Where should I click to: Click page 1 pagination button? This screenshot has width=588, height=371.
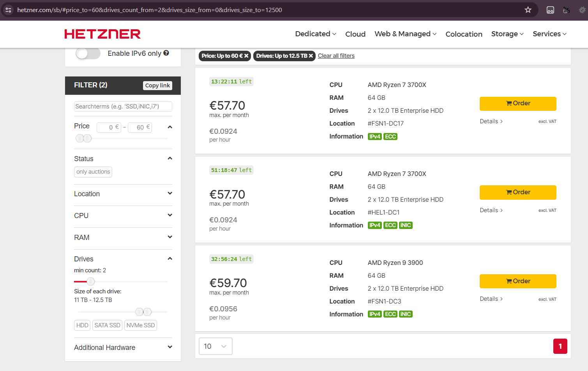560,346
